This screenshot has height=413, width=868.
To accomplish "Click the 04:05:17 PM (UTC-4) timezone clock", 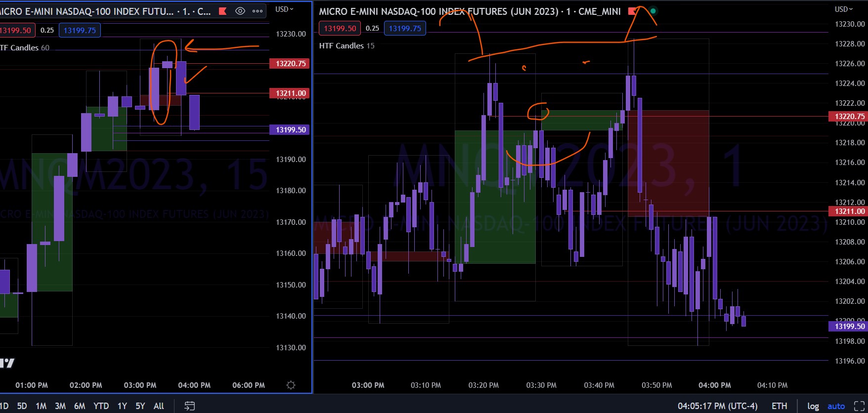I will (x=717, y=406).
